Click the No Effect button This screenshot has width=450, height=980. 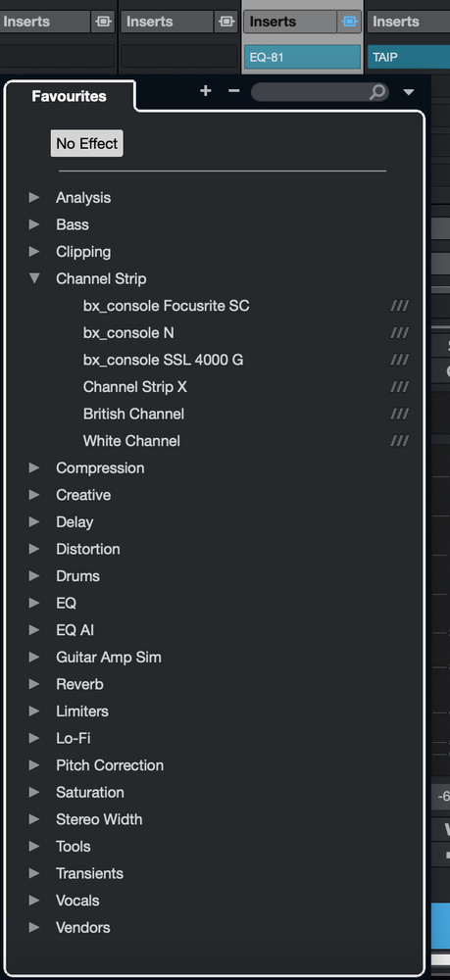point(87,144)
